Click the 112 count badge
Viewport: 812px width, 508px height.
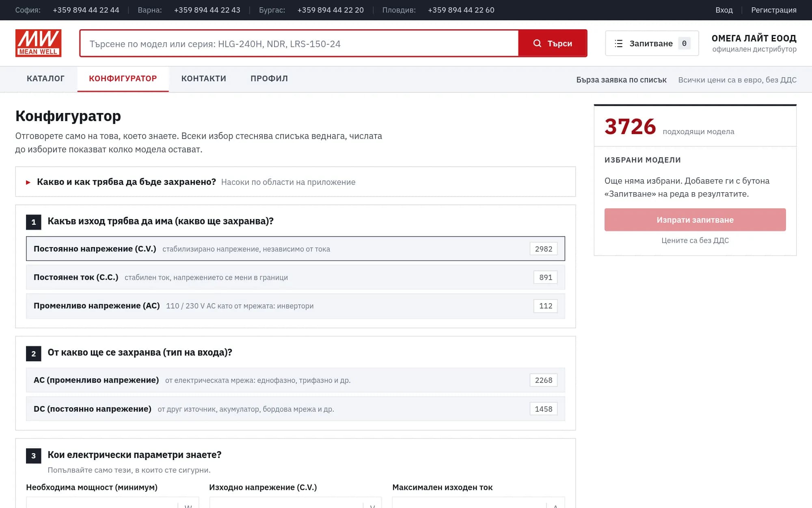point(546,306)
